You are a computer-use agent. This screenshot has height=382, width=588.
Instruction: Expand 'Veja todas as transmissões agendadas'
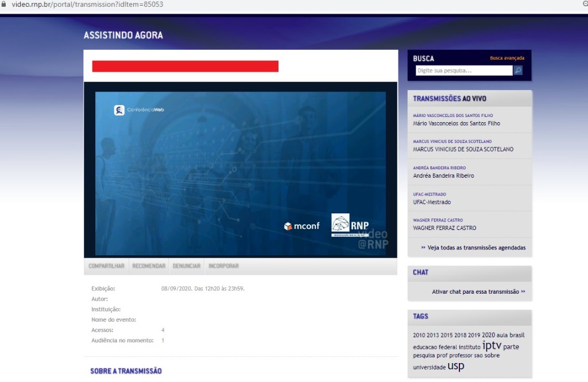(x=476, y=248)
